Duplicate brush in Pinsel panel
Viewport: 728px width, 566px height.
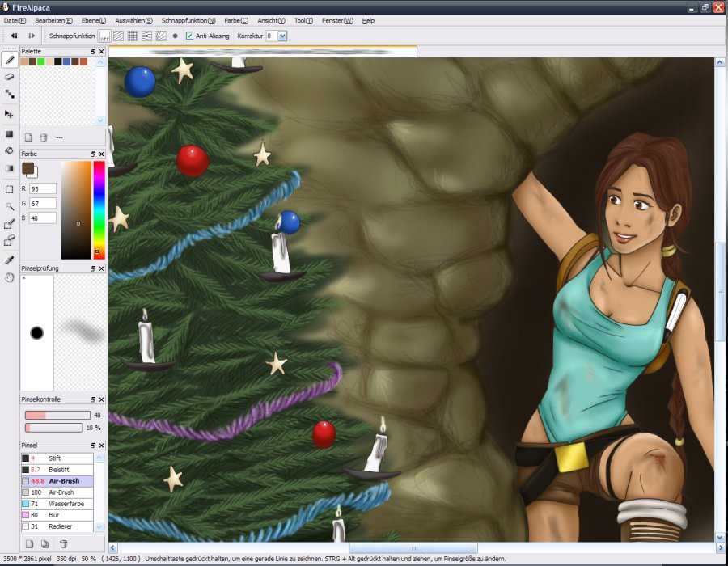coord(45,543)
